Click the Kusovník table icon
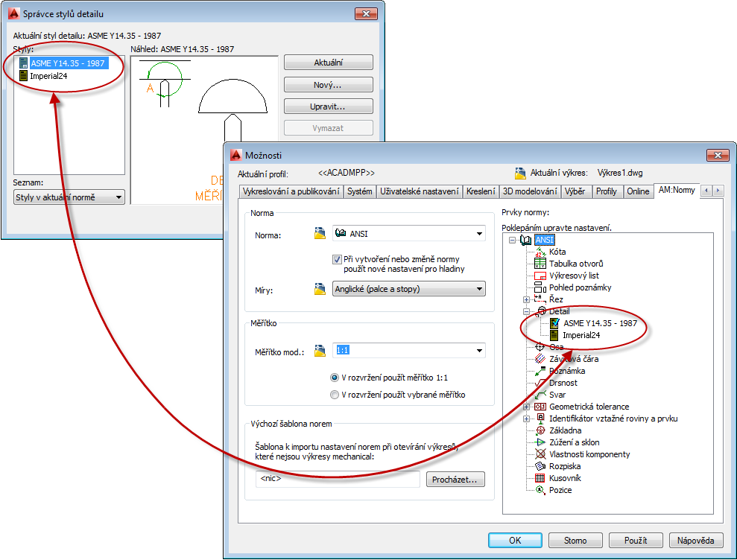Screen dimensions: 737x560 (540, 478)
